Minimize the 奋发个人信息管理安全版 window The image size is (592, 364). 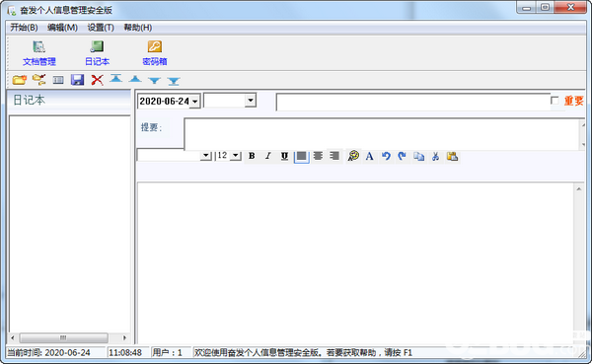tap(526, 8)
